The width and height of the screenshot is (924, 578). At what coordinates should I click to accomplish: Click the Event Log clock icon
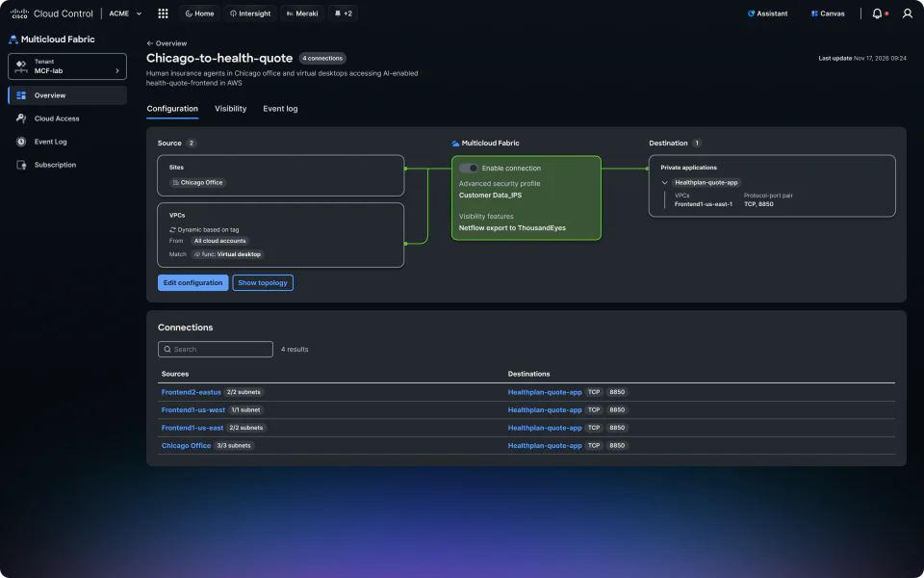click(21, 142)
